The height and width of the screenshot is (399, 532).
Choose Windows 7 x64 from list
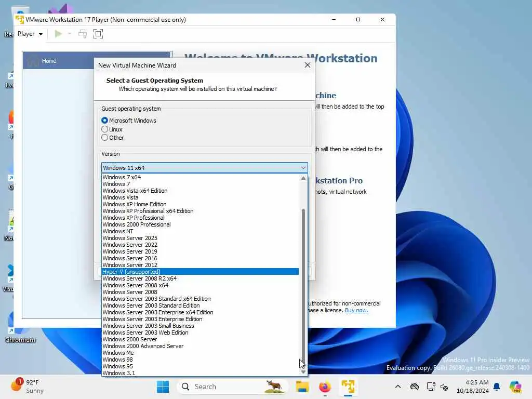200,177
